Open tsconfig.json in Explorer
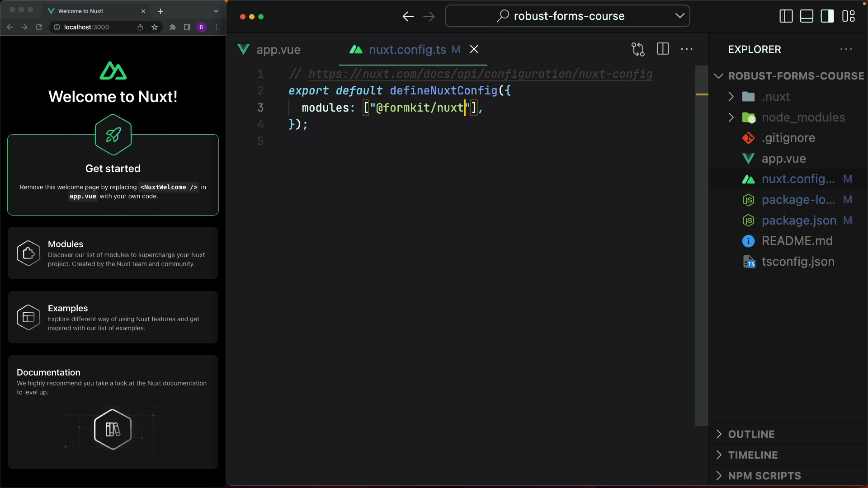Screen dimensions: 868x488 point(788,262)
